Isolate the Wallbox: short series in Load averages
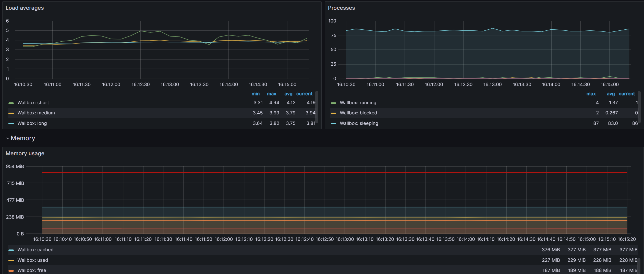644x274 pixels. click(33, 102)
